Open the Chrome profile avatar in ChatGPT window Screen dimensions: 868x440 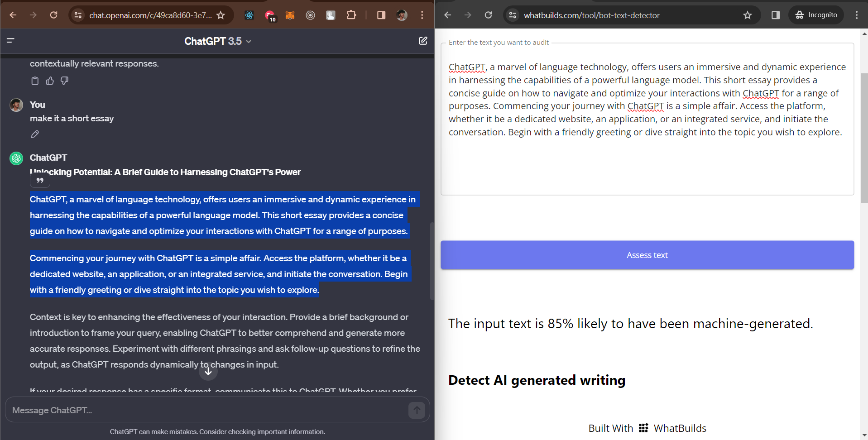[x=402, y=15]
